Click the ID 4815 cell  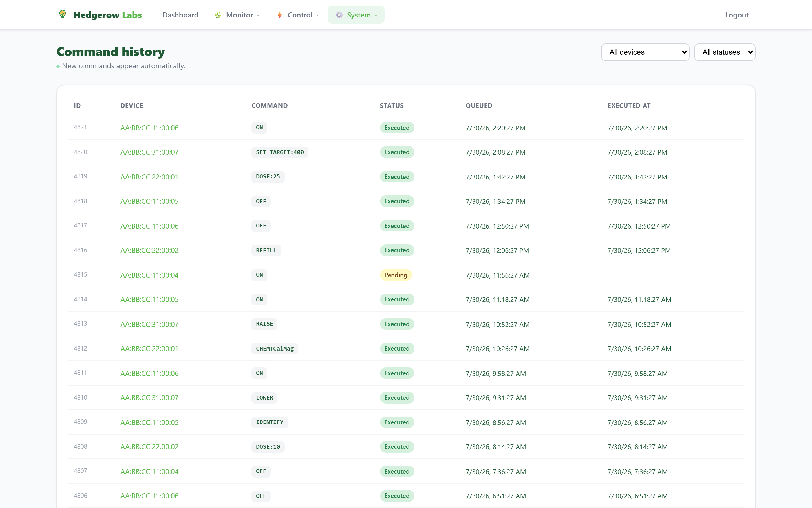pyautogui.click(x=80, y=274)
